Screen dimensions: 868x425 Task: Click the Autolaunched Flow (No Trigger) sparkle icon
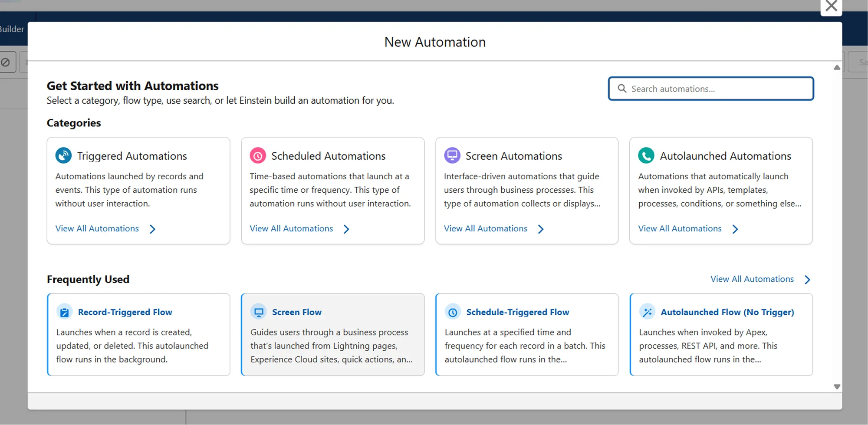pyautogui.click(x=647, y=312)
